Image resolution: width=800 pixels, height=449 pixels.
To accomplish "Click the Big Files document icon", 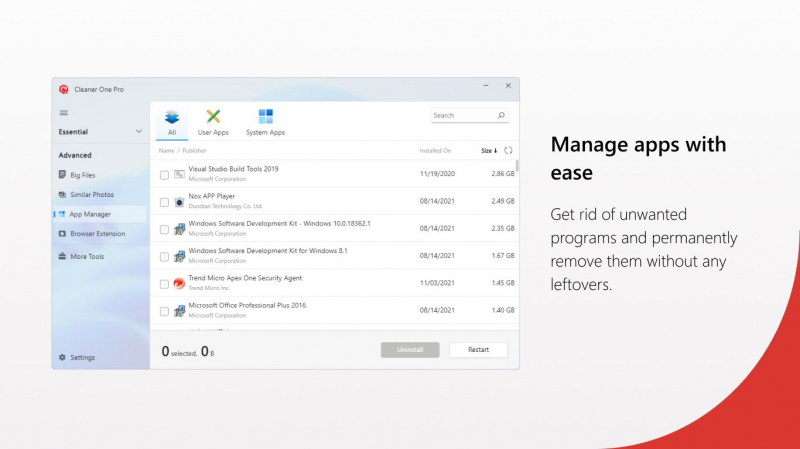I will click(62, 174).
